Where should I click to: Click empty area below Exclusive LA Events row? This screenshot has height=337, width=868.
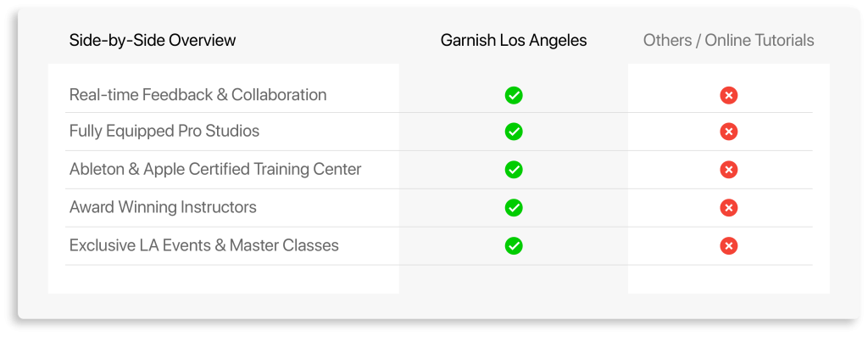[x=224, y=279]
